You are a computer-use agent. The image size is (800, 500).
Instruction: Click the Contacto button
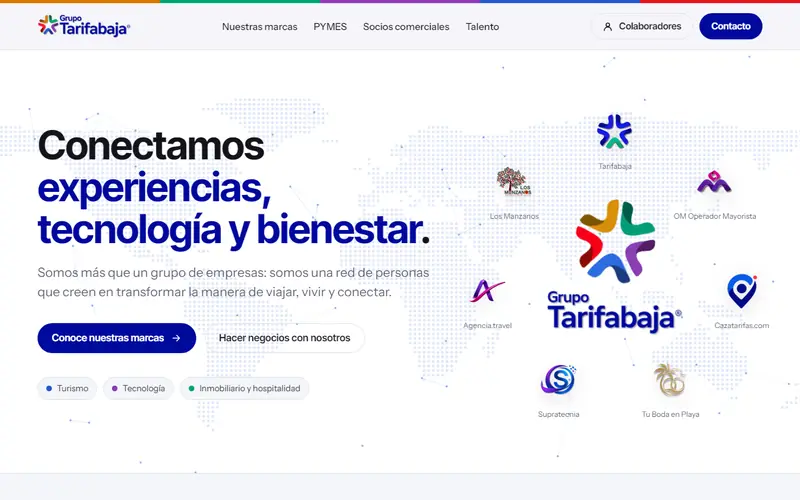[x=731, y=26]
